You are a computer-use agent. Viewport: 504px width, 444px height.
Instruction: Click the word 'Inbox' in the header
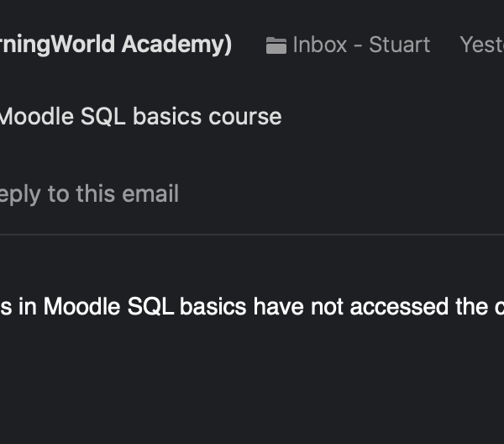coord(319,45)
